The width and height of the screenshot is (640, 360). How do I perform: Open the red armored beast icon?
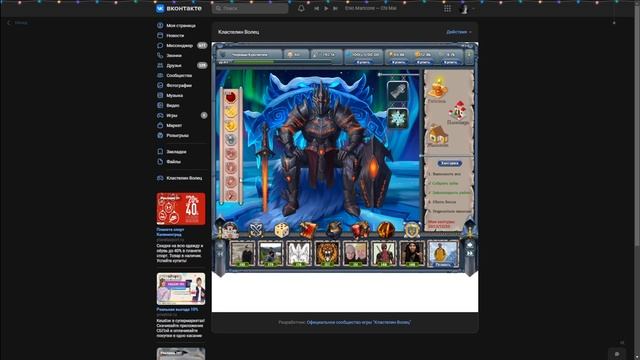pos(360,230)
